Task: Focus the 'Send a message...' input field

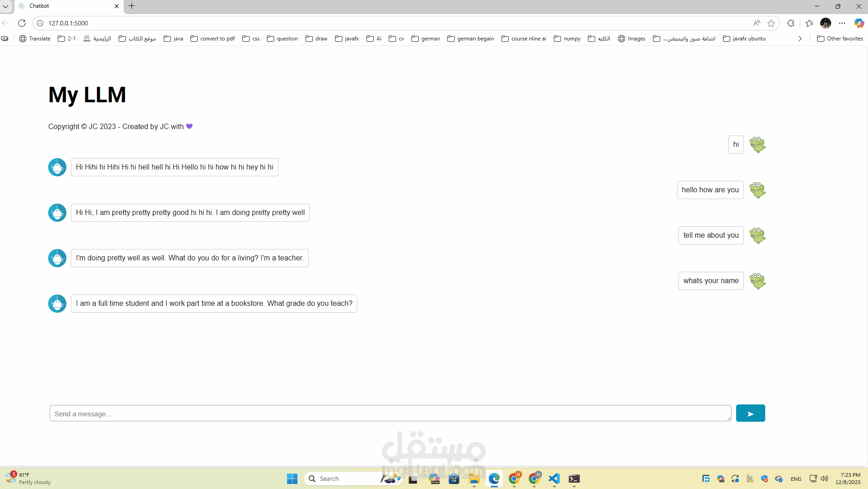Action: coord(390,413)
